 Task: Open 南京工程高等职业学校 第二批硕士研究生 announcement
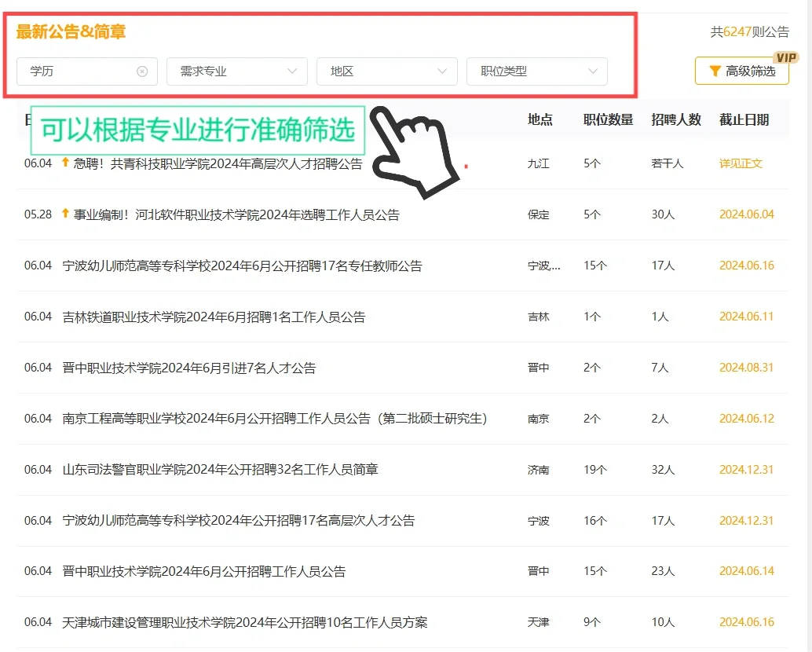point(275,419)
